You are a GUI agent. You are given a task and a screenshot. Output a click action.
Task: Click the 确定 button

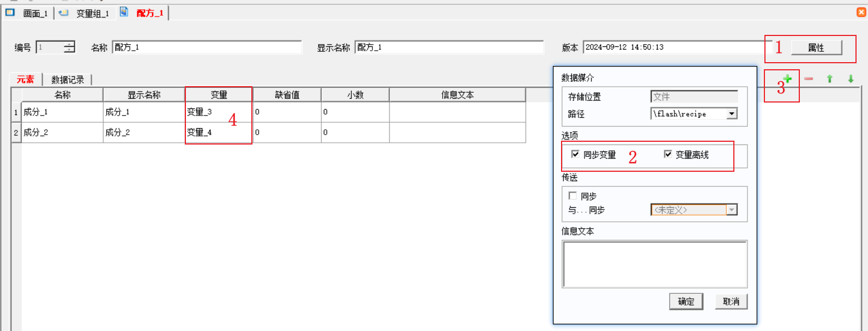point(686,302)
